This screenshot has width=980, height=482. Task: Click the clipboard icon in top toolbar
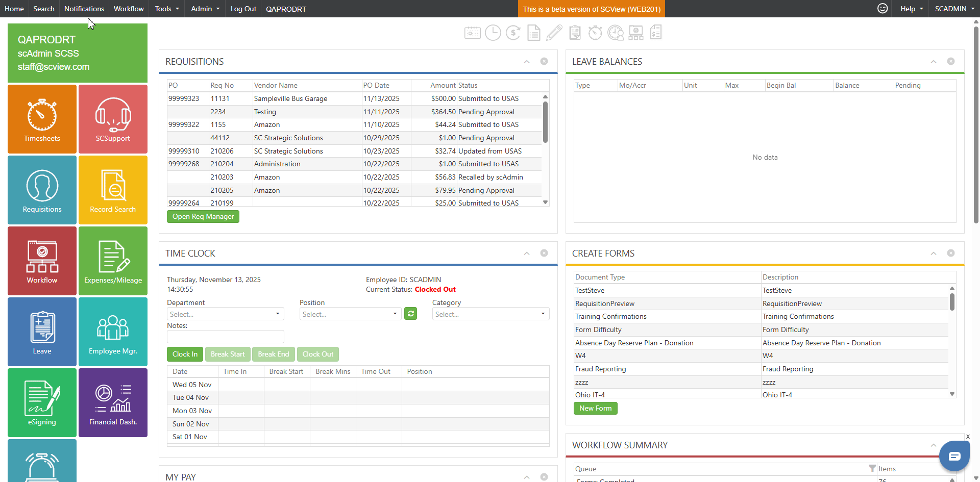[575, 33]
